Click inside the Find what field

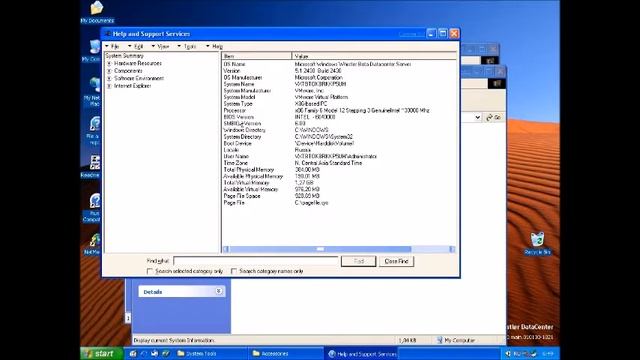[x=256, y=261]
